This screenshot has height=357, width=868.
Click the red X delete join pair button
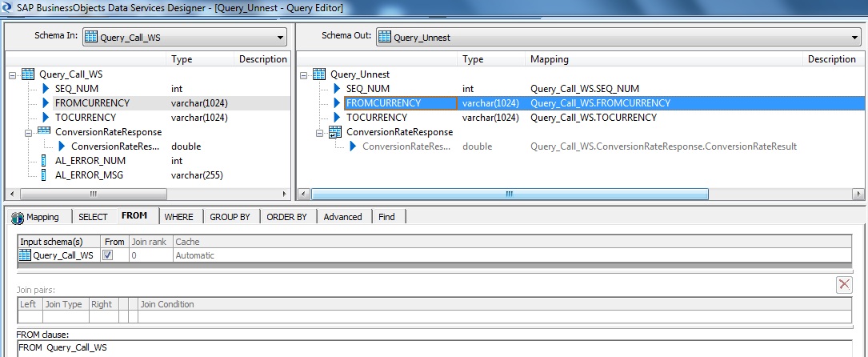pos(844,284)
